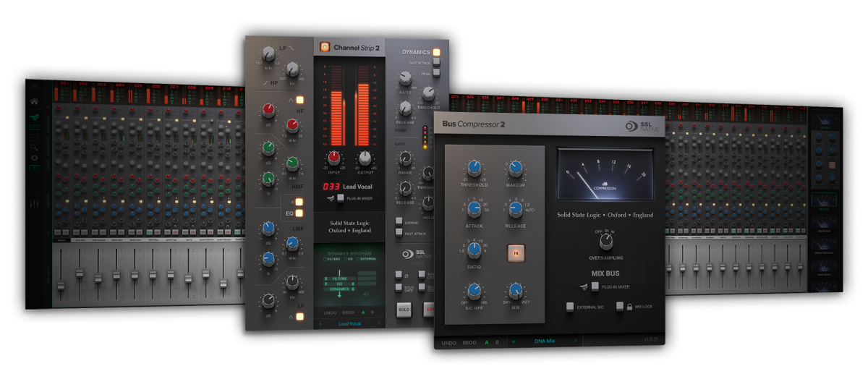868x379 pixels.
Task: Click Bus Compressor ATTACK knob
Action: [474, 210]
